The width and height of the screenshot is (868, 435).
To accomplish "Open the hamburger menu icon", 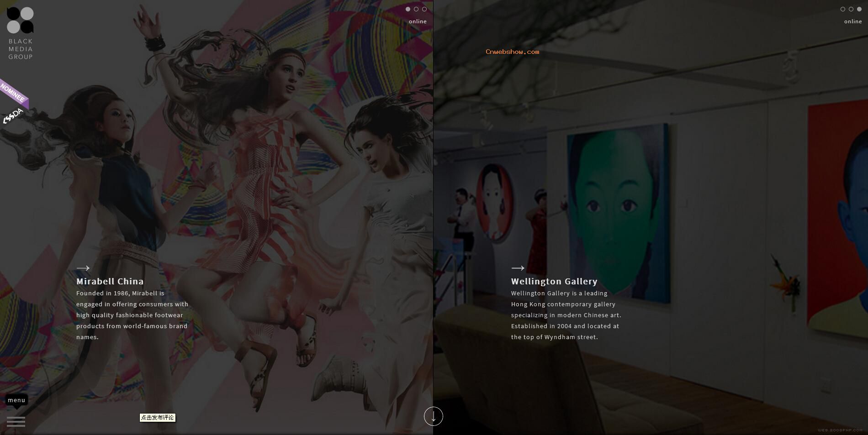I will click(x=16, y=421).
